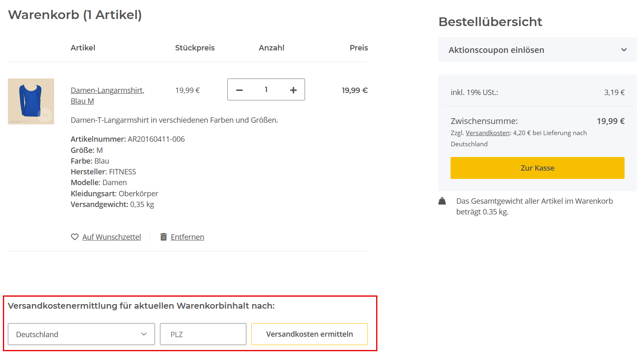Click the Auf Wunschzettel link

[x=112, y=237]
